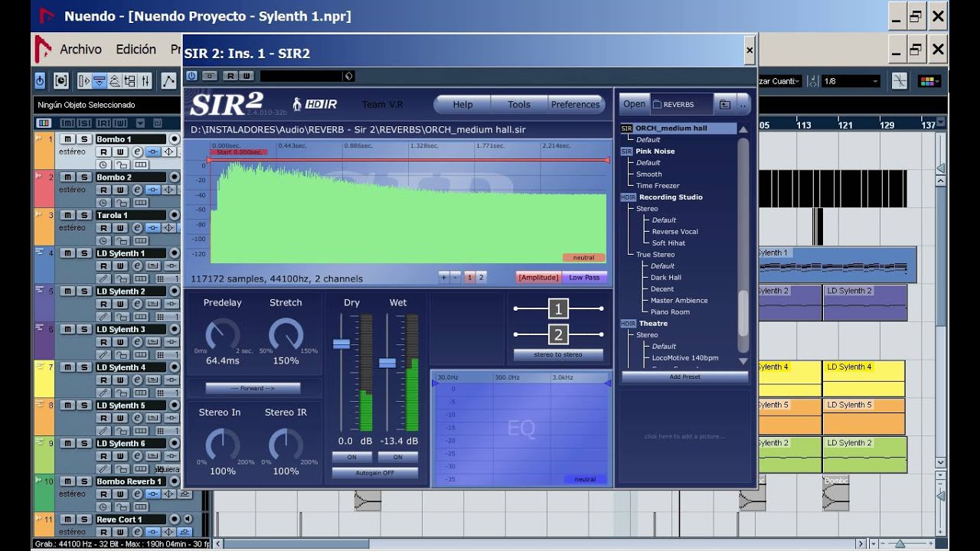Click the Nuendo constrain delay compensation power icon
Screen dimensions: 980x551
41,80
